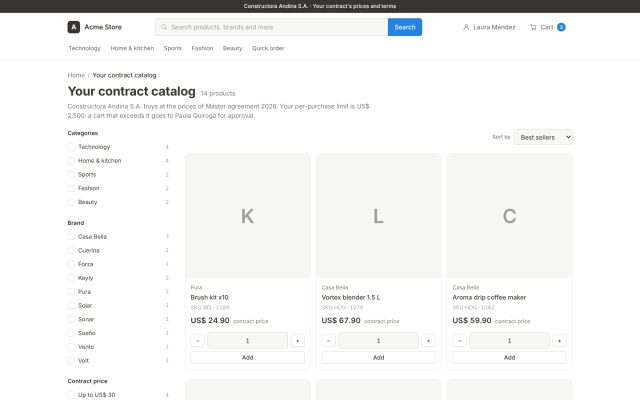Go to Home breadcrumb link
This screenshot has width=640, height=400.
76,75
